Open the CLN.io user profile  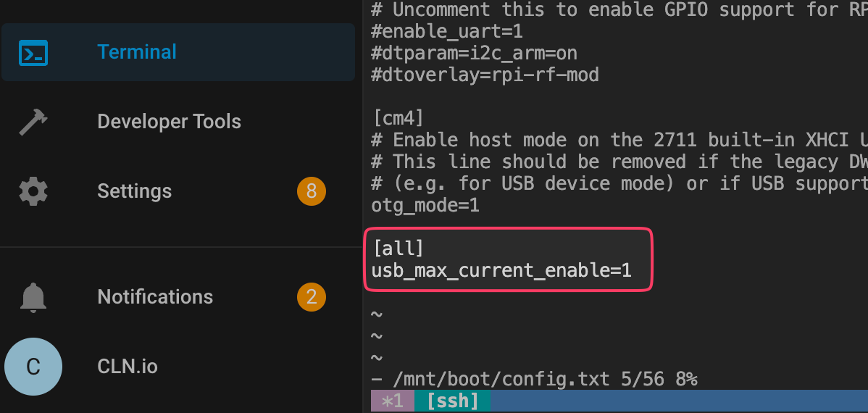click(x=128, y=367)
